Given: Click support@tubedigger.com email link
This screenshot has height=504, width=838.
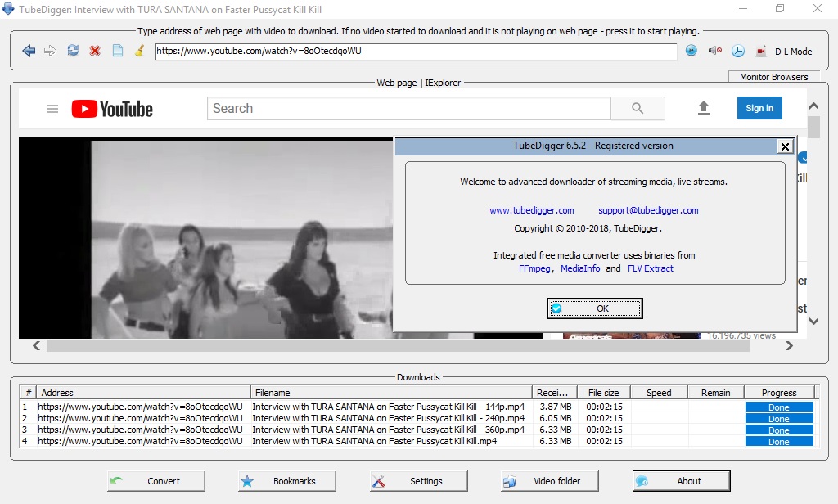Looking at the screenshot, I should tap(648, 210).
